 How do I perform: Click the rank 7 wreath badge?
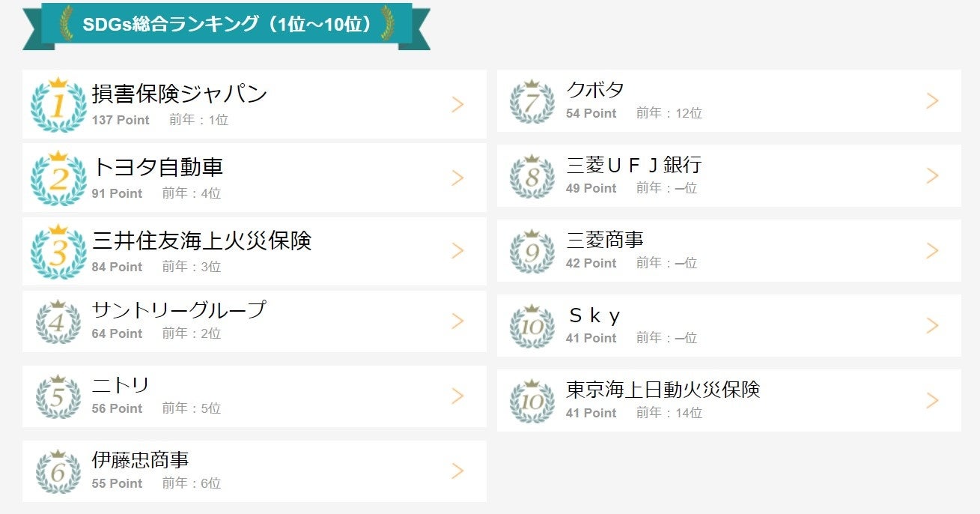pos(532,102)
